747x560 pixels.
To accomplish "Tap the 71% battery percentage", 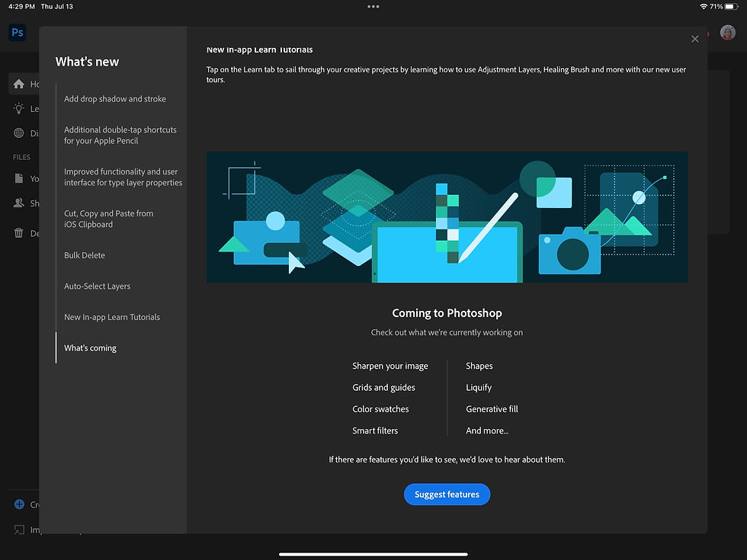I will (716, 7).
